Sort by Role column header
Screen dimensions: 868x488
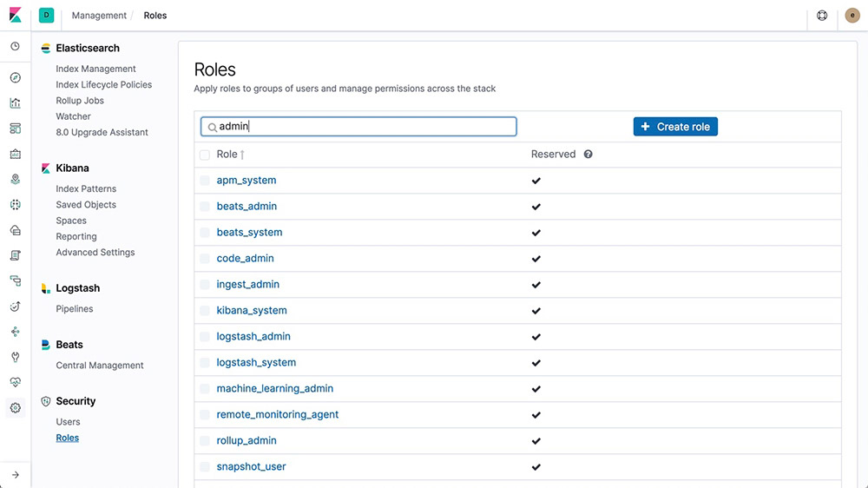[230, 154]
